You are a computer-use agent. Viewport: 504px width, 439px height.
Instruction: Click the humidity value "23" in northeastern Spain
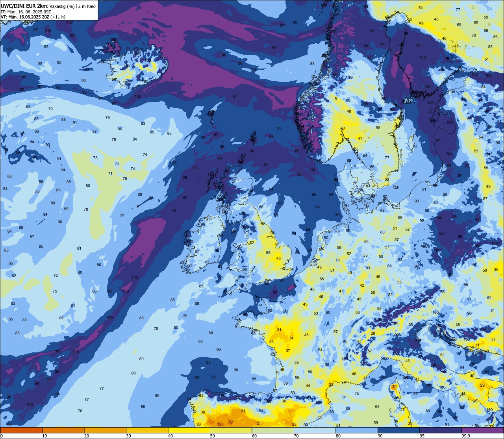[x=294, y=424]
